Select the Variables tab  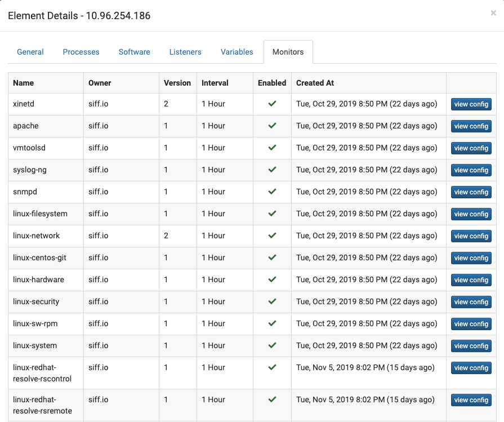237,52
